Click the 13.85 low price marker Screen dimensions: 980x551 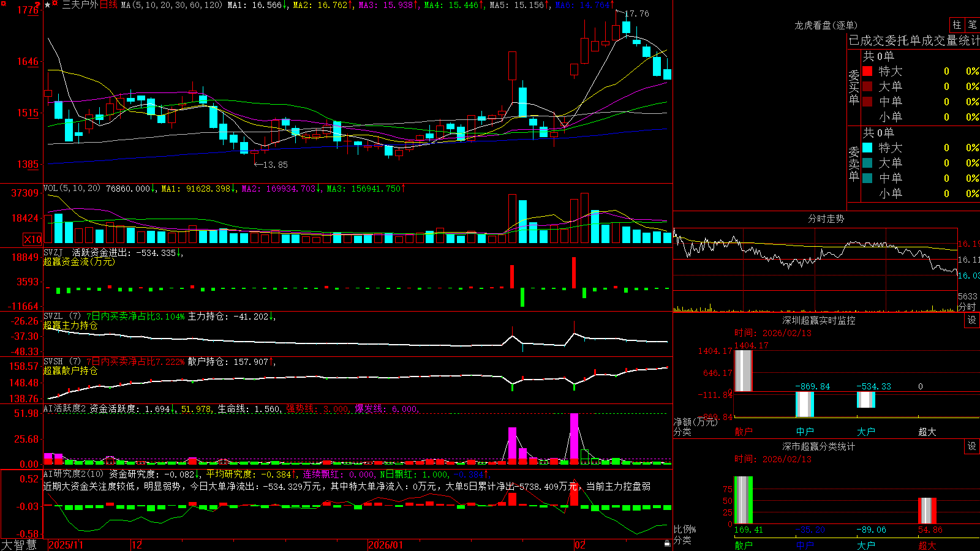tap(275, 165)
